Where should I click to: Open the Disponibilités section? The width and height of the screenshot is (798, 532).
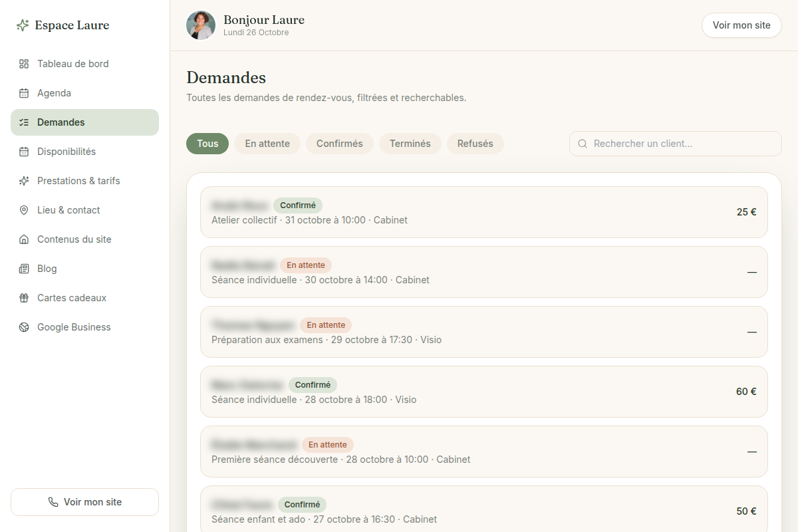84,152
